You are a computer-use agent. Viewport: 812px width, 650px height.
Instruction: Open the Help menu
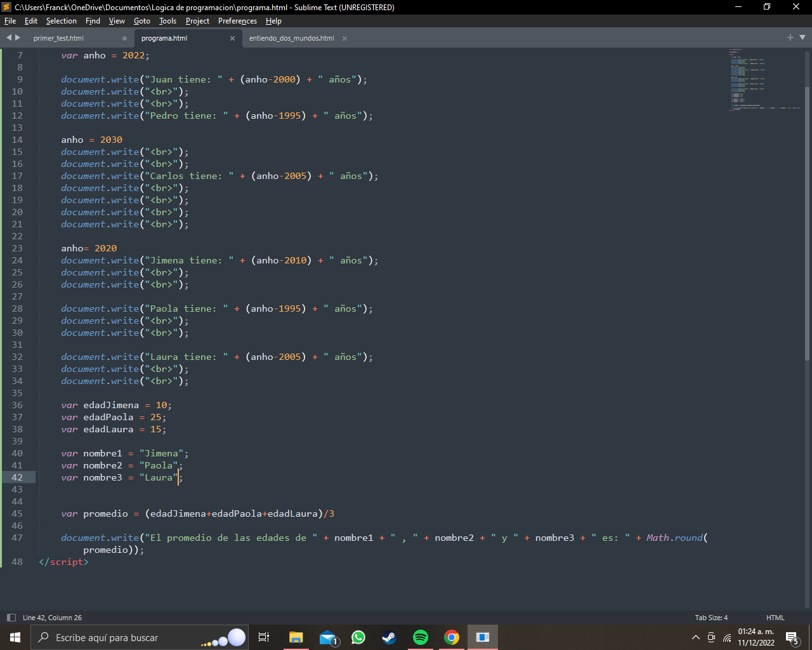coord(273,21)
